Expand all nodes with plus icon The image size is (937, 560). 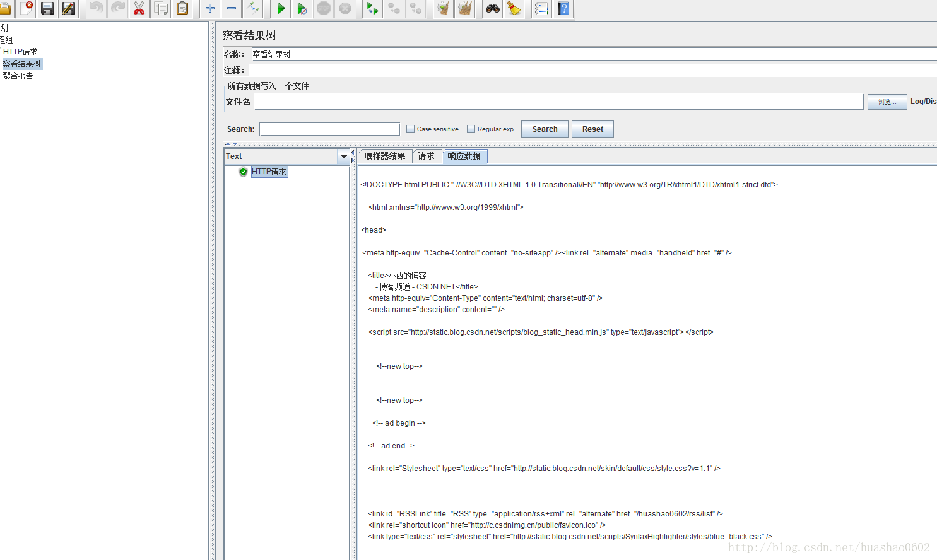coord(210,8)
